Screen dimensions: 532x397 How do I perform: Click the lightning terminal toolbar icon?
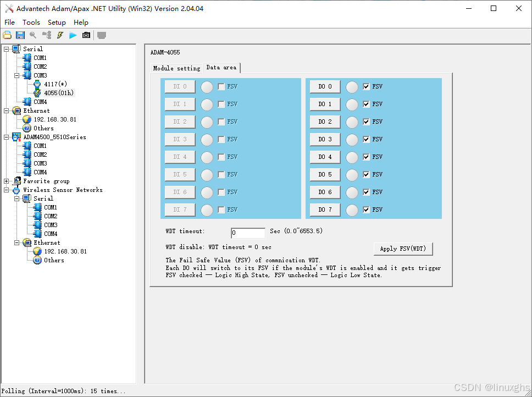point(60,35)
